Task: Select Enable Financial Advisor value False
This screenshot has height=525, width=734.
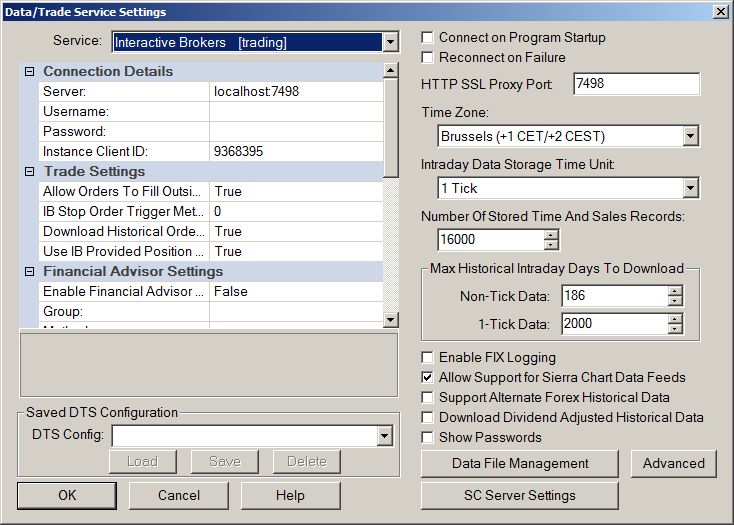Action: (x=296, y=292)
